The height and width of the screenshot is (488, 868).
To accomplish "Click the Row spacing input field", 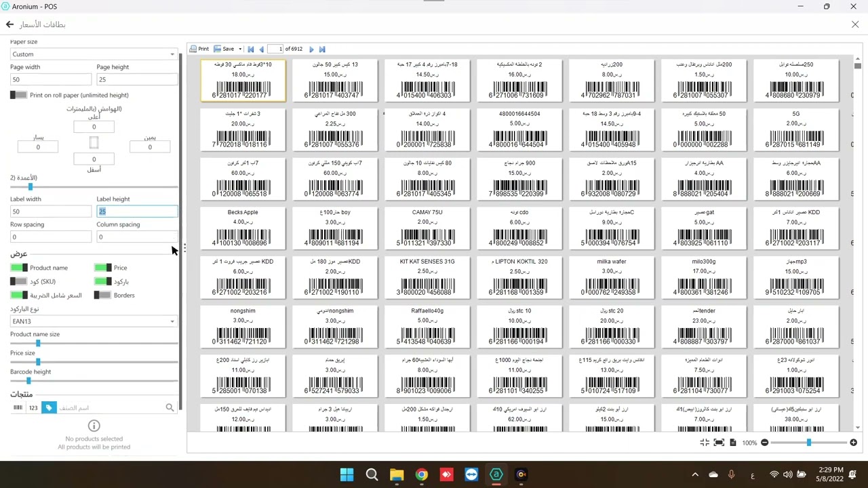I will 50,237.
